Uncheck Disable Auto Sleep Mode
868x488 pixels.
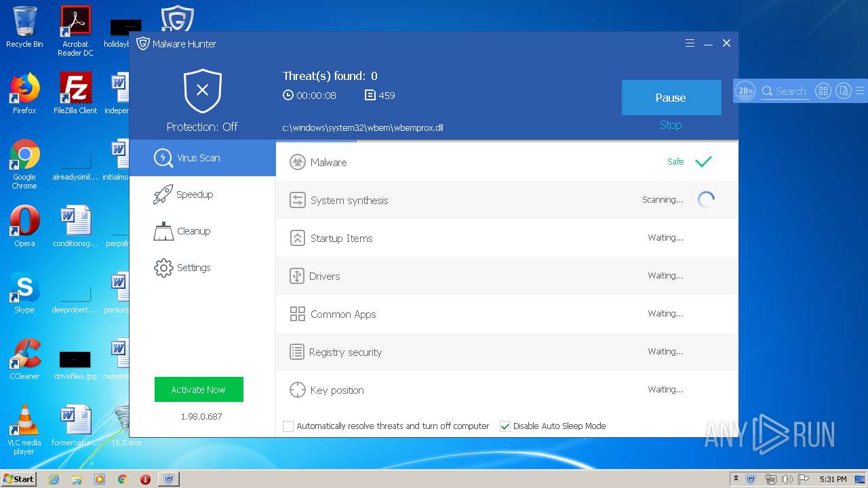(x=505, y=426)
